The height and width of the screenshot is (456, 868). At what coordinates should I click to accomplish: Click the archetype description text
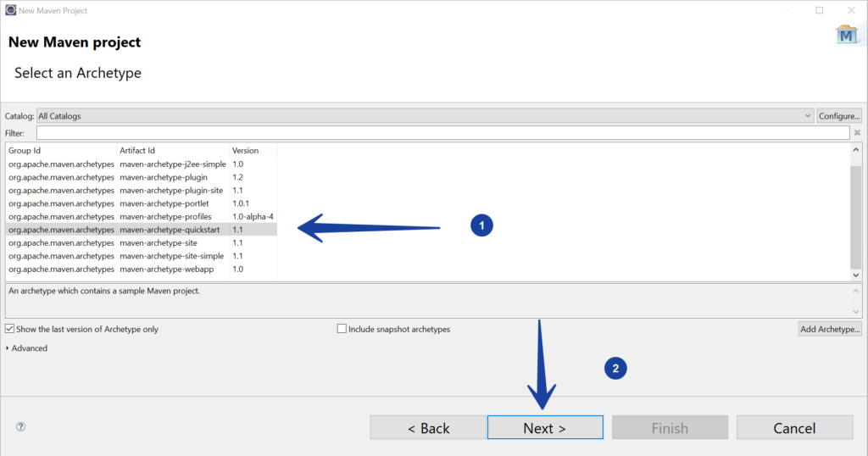tap(104, 291)
